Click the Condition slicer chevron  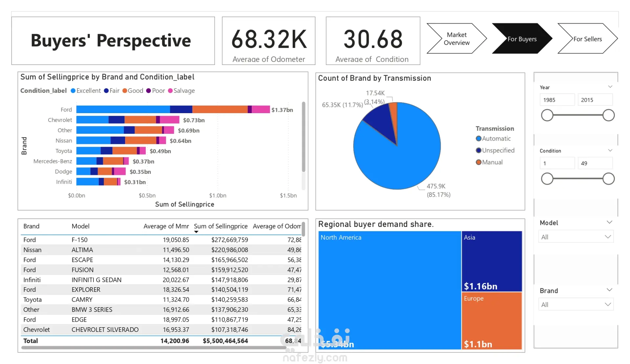click(x=610, y=151)
